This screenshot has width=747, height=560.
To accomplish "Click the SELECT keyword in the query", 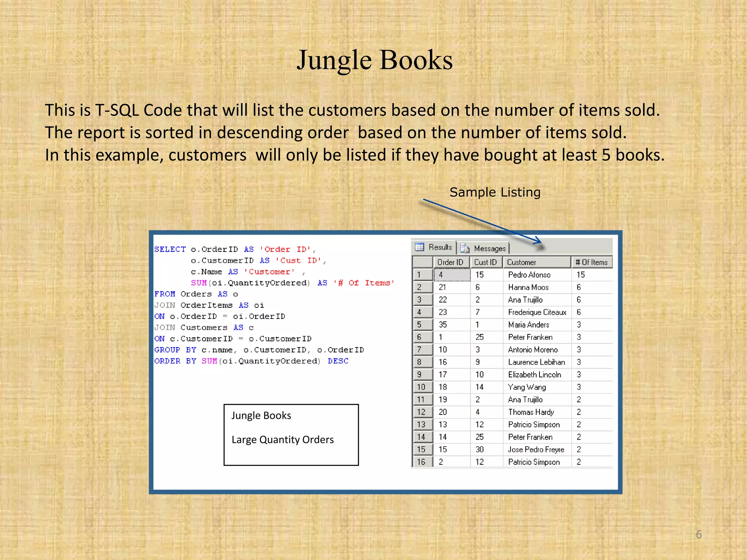I will tap(170, 249).
